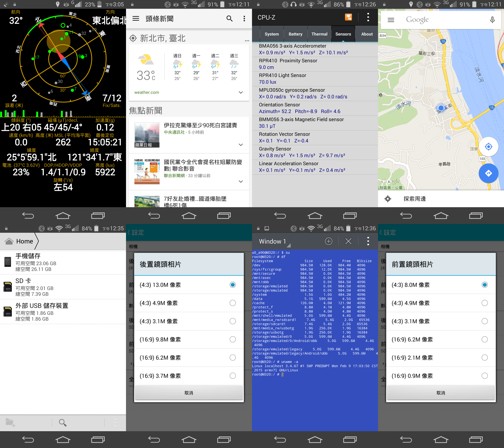
Task: Open the 國民黨 story thumbnail image
Action: click(147, 172)
